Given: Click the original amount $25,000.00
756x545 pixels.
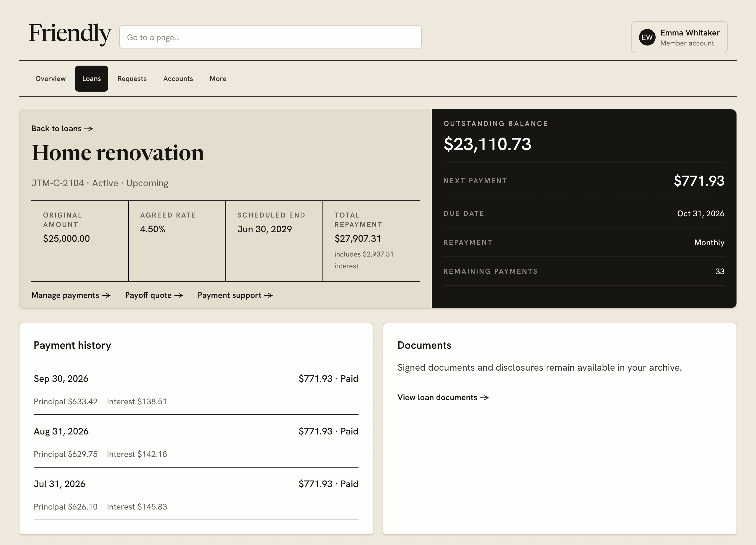Looking at the screenshot, I should point(66,239).
